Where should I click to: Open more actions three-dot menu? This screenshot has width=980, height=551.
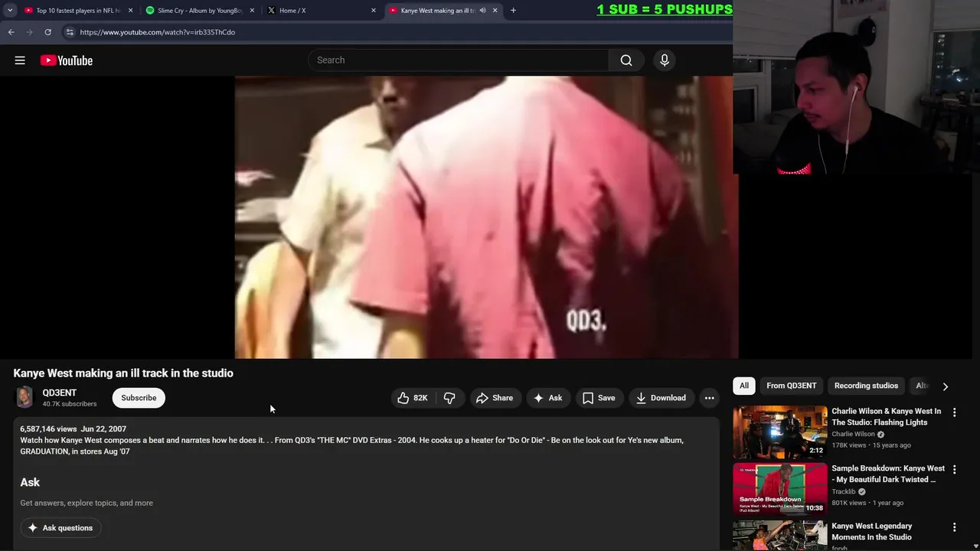pos(710,398)
